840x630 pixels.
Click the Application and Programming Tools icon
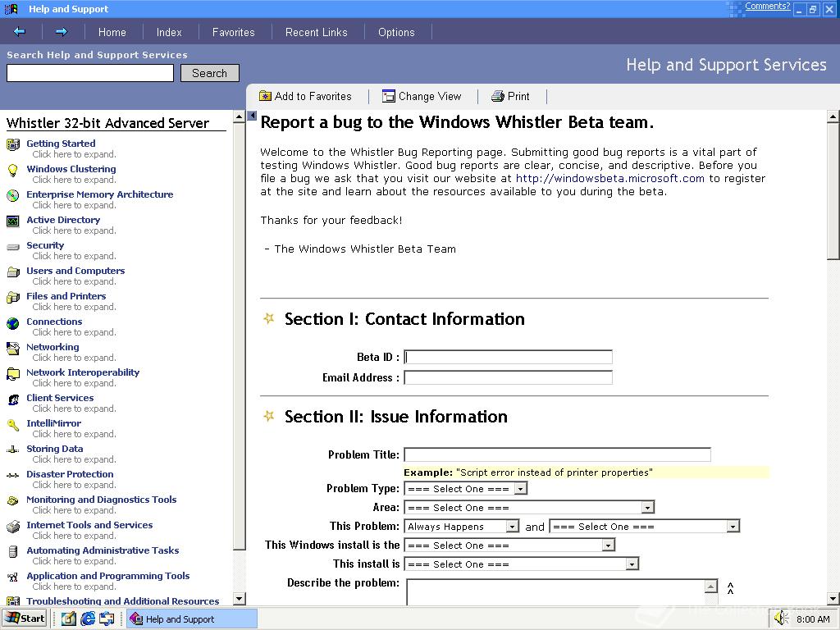click(x=13, y=577)
